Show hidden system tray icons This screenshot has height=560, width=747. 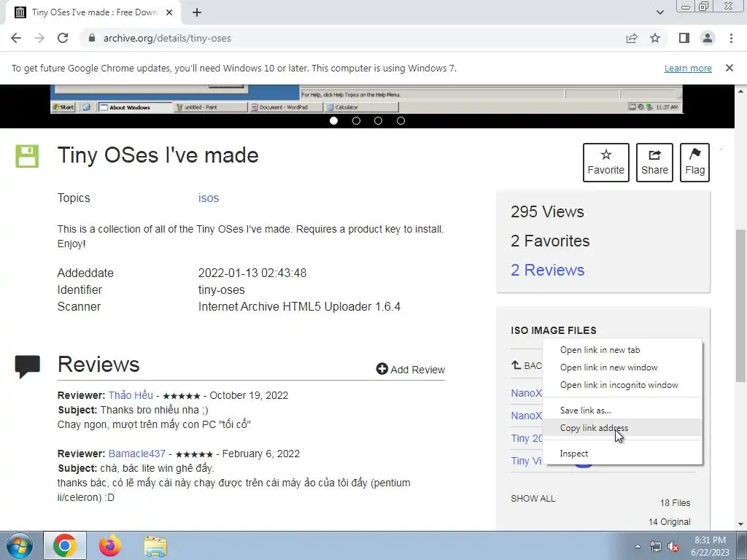638,546
